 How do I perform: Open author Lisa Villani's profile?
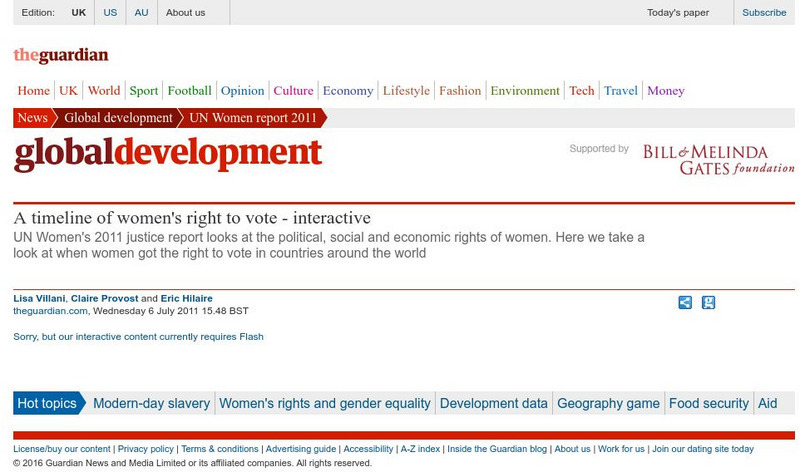click(39, 299)
